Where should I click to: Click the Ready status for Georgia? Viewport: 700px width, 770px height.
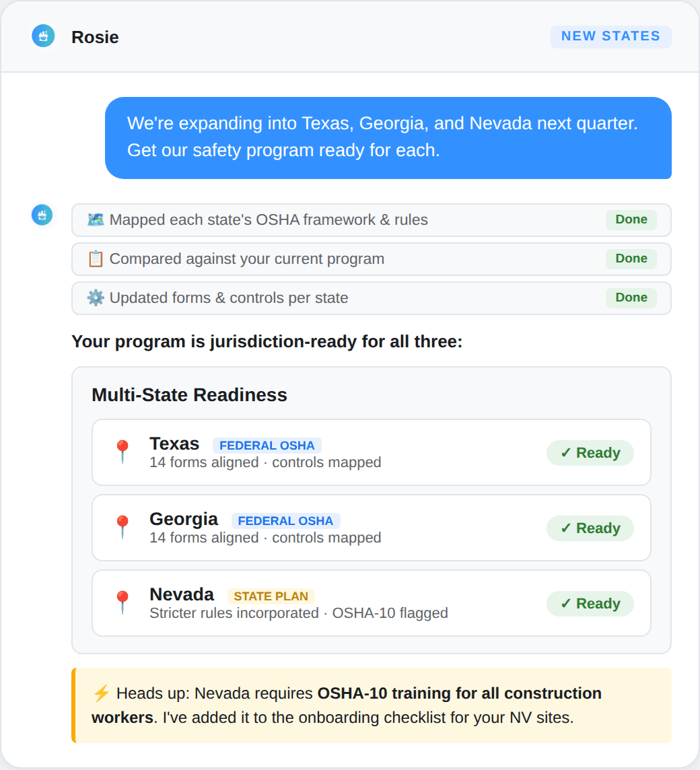click(590, 528)
